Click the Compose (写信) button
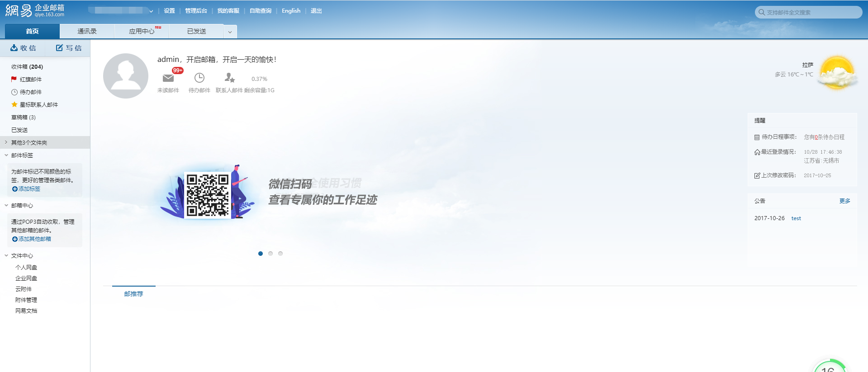 pos(69,48)
